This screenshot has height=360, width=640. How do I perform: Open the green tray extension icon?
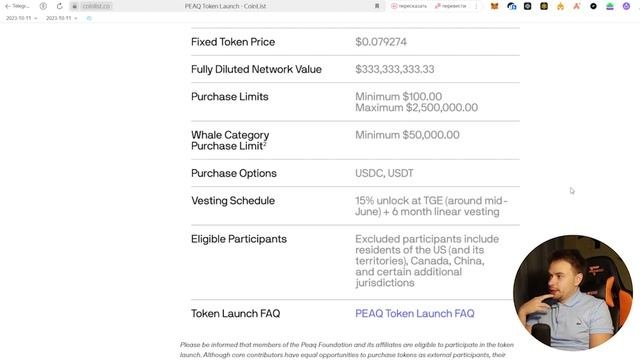610,6
